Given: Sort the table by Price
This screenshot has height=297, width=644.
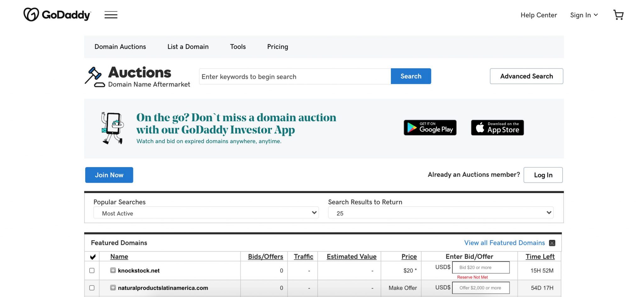Looking at the screenshot, I should pos(409,256).
